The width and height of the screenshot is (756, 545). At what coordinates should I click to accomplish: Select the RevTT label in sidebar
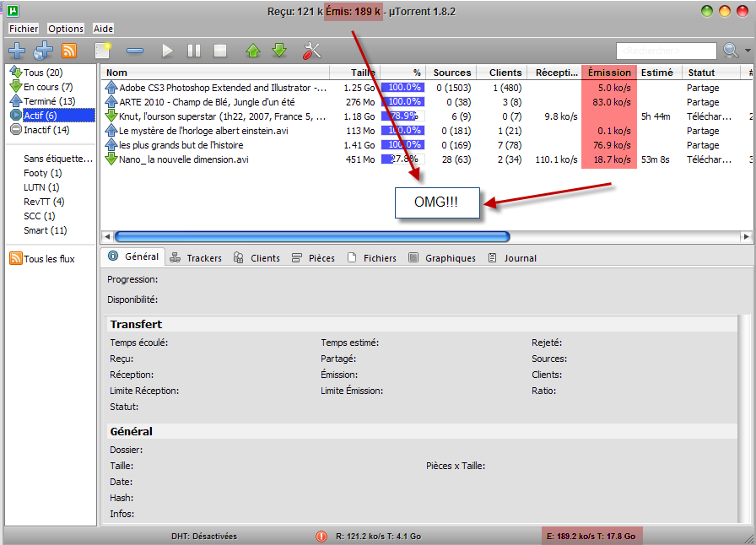pos(42,202)
